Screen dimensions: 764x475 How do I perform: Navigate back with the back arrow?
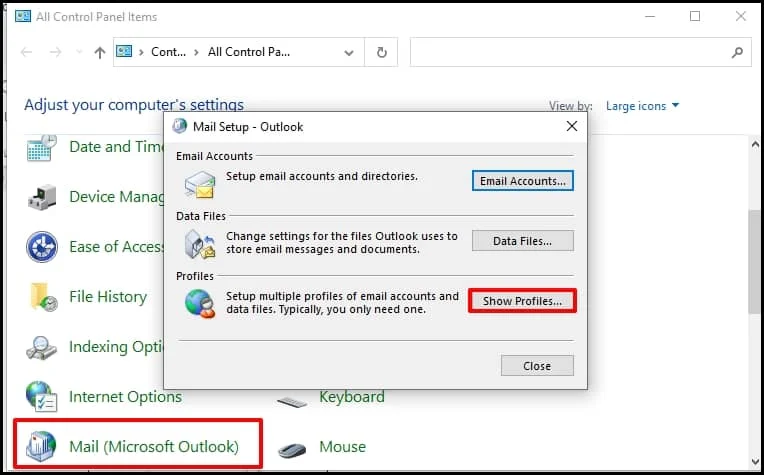click(27, 52)
